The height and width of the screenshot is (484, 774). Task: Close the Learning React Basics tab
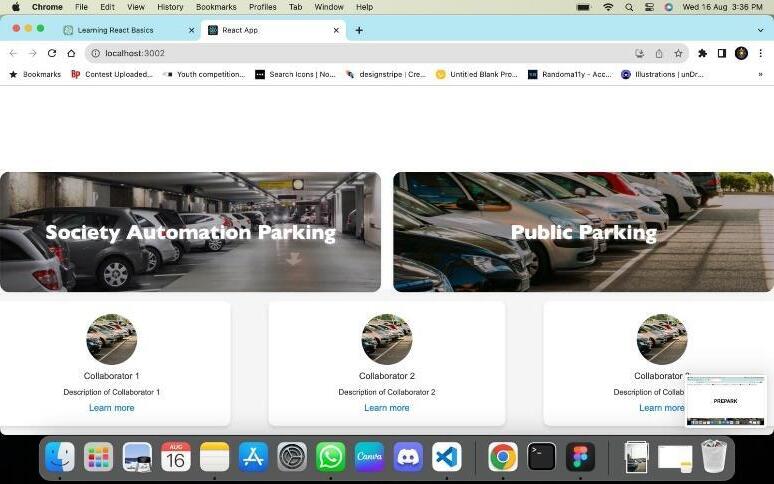point(192,30)
